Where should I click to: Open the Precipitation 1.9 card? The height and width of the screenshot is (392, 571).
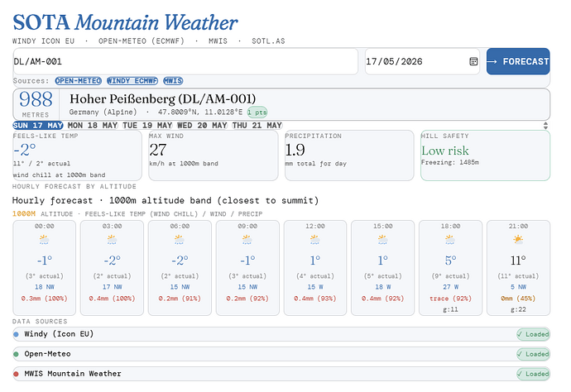click(349, 155)
